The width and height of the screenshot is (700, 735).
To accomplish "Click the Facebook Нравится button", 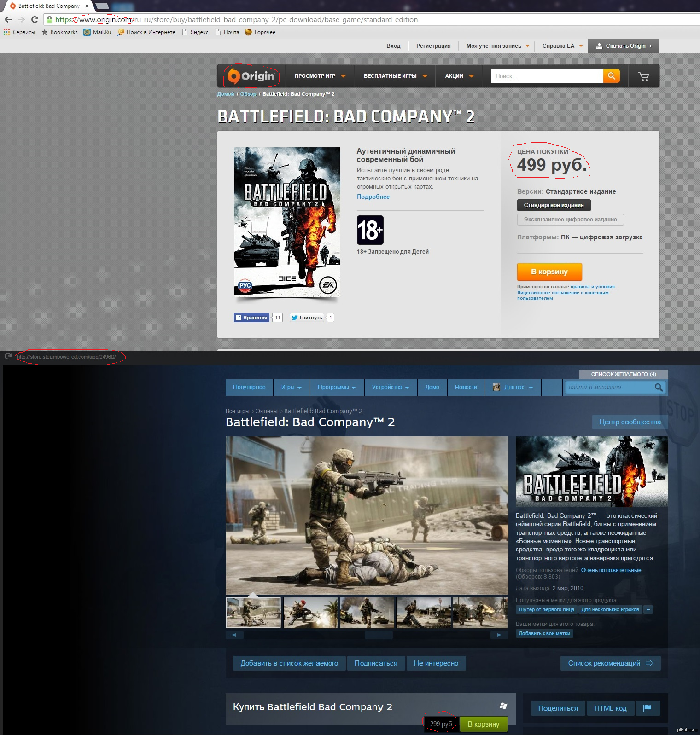I will 251,318.
